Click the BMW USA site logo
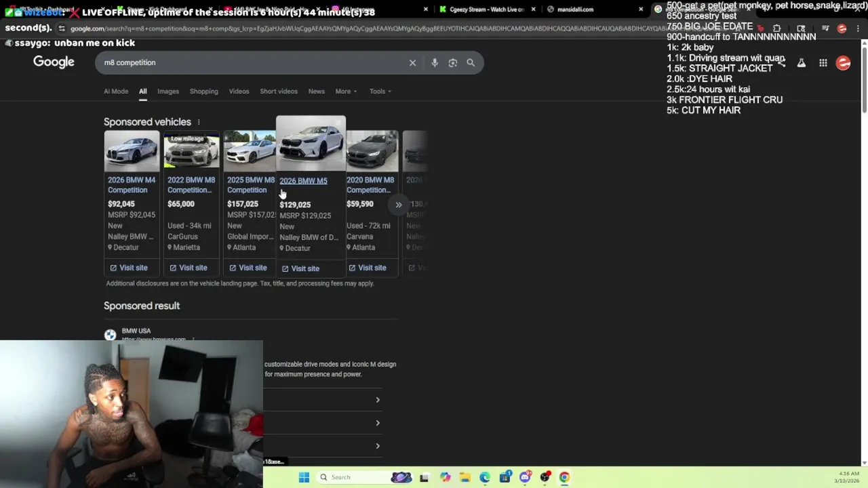The image size is (868, 488). (x=110, y=335)
